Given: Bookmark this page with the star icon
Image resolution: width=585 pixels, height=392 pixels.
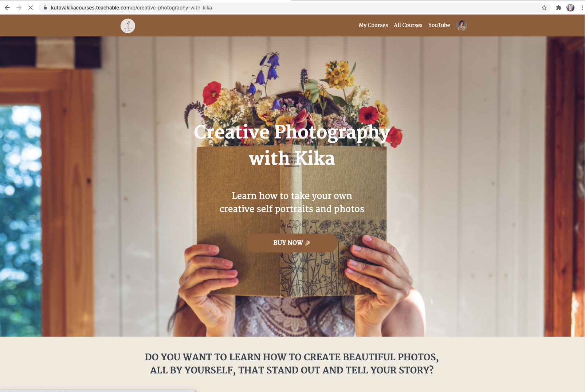Looking at the screenshot, I should [x=544, y=8].
